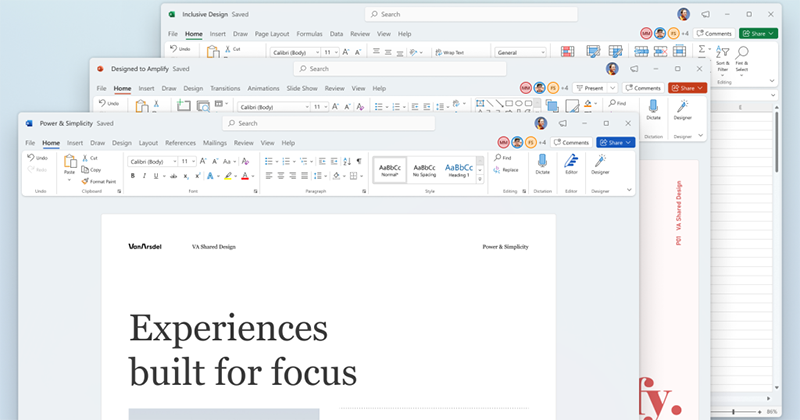Click Dictate in PowerPoint ribbon

[653, 110]
